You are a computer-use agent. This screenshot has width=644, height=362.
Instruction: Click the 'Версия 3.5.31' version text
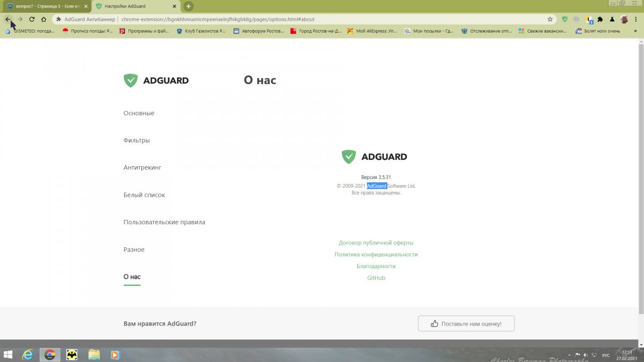(x=376, y=177)
